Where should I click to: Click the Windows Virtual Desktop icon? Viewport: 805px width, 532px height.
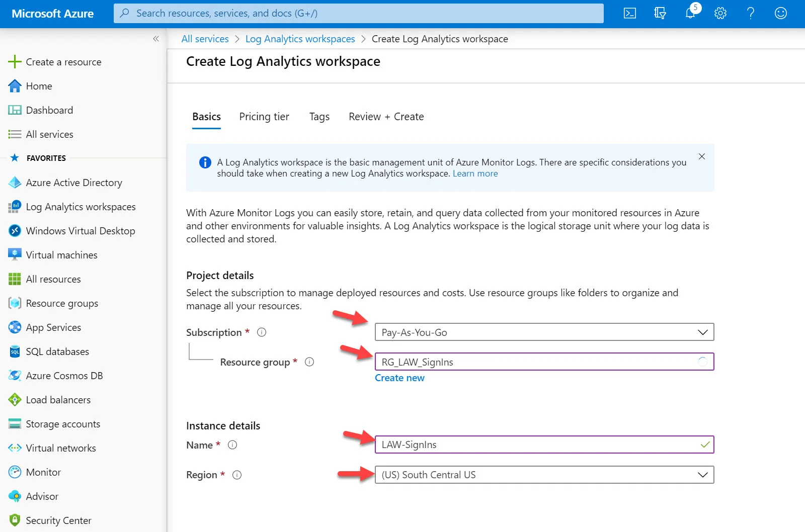15,231
